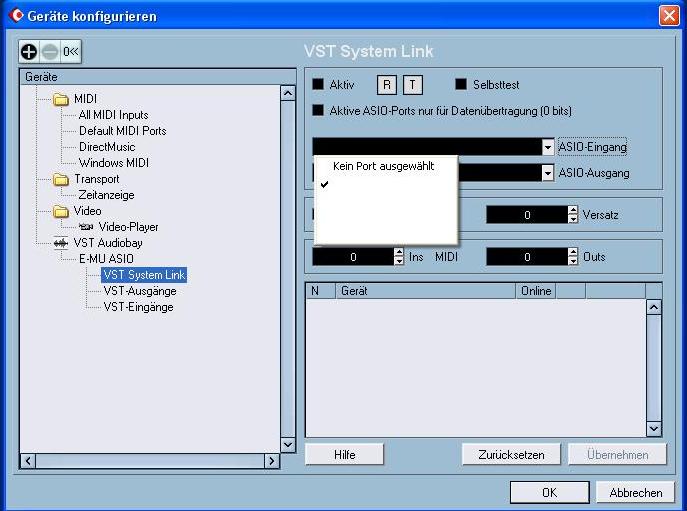Decrease MIDI Outs with down arrow
The width and height of the screenshot is (687, 511).
tap(573, 261)
